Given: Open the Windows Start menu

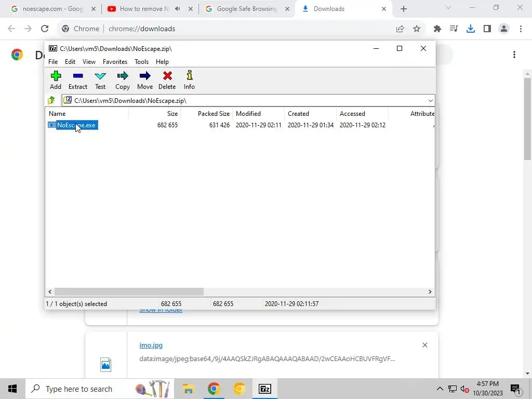Looking at the screenshot, I should (x=12, y=389).
